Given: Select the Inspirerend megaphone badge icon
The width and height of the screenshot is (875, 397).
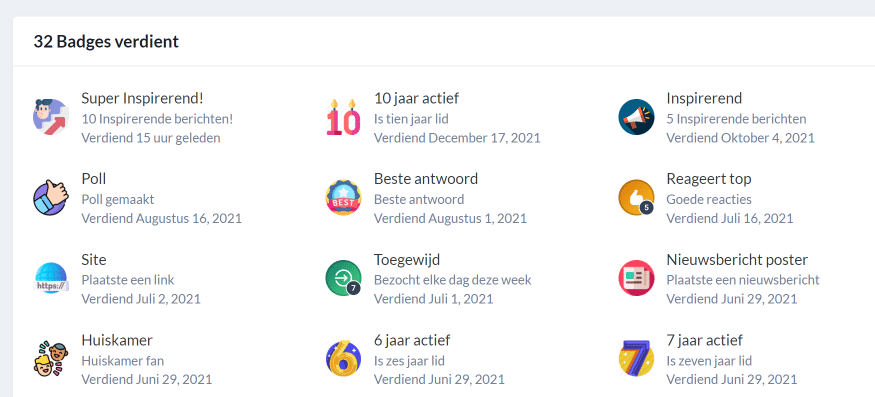Looking at the screenshot, I should pos(636,117).
